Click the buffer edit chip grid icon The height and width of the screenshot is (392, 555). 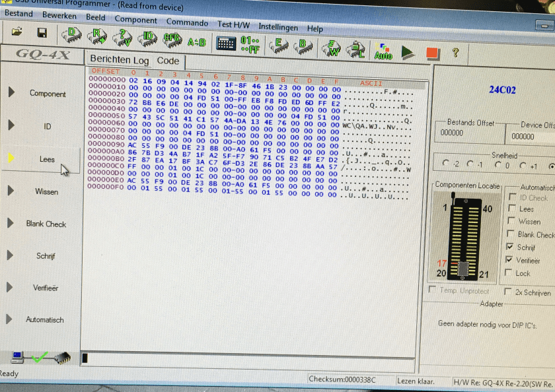[x=226, y=44]
